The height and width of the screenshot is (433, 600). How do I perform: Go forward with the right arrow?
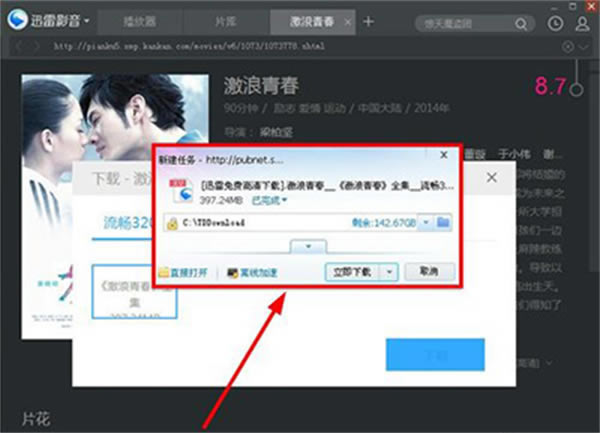point(36,46)
